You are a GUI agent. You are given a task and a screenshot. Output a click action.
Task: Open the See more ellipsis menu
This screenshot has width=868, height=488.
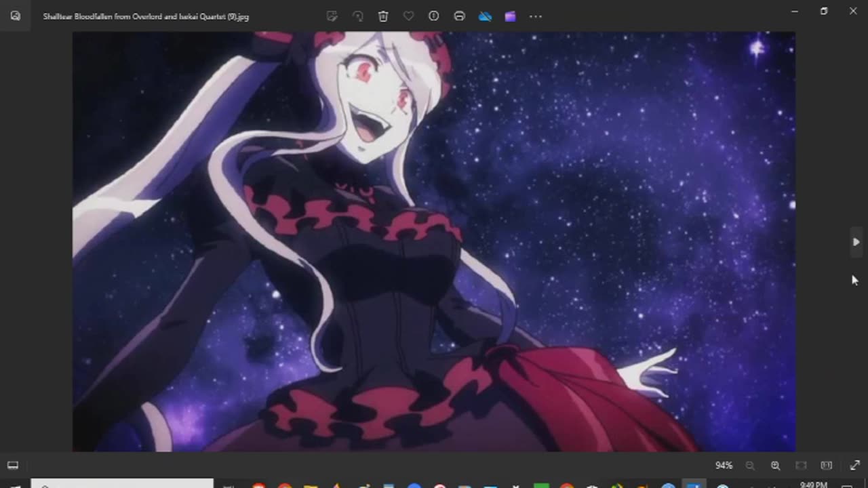coord(536,16)
